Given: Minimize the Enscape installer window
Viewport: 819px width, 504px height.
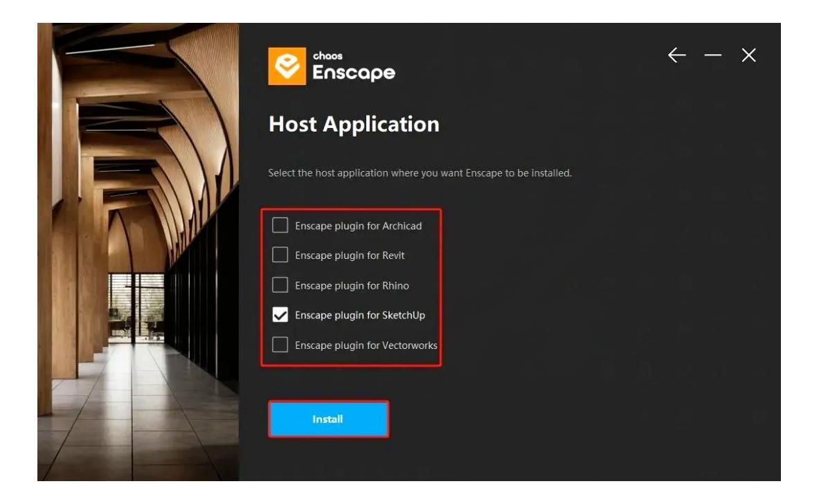Looking at the screenshot, I should click(712, 55).
